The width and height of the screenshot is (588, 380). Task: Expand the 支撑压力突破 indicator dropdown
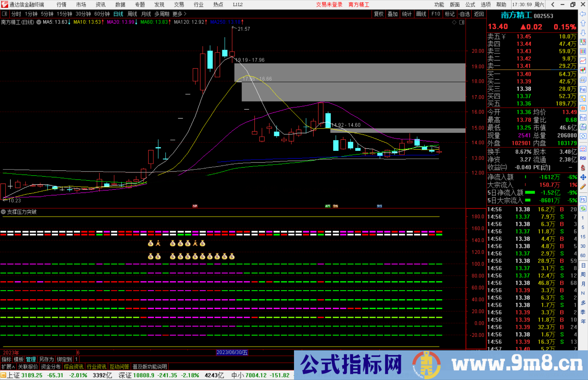(3, 212)
